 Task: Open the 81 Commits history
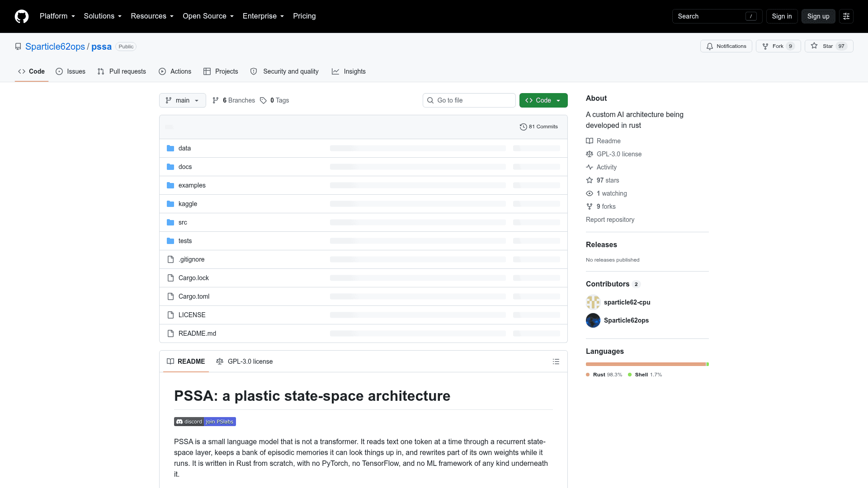point(539,127)
